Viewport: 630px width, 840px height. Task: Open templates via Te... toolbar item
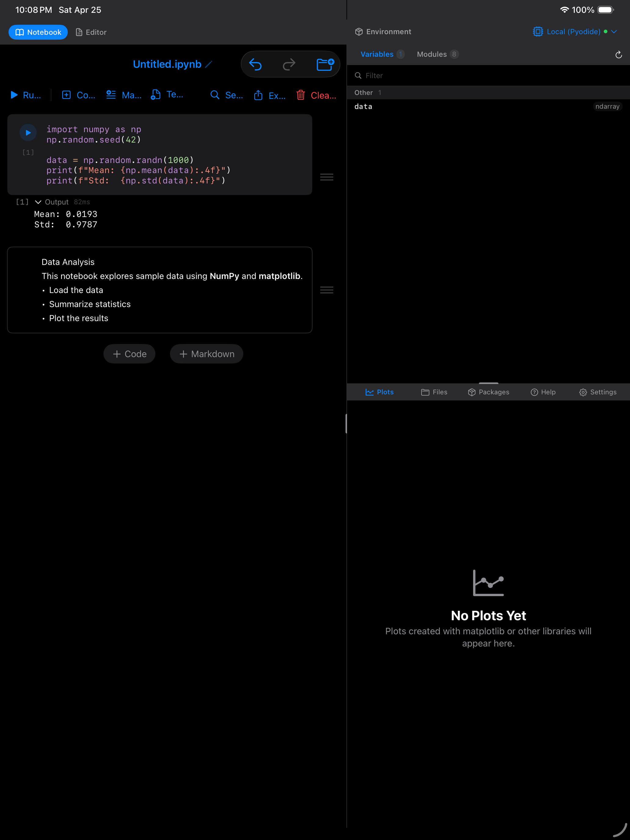click(x=167, y=95)
